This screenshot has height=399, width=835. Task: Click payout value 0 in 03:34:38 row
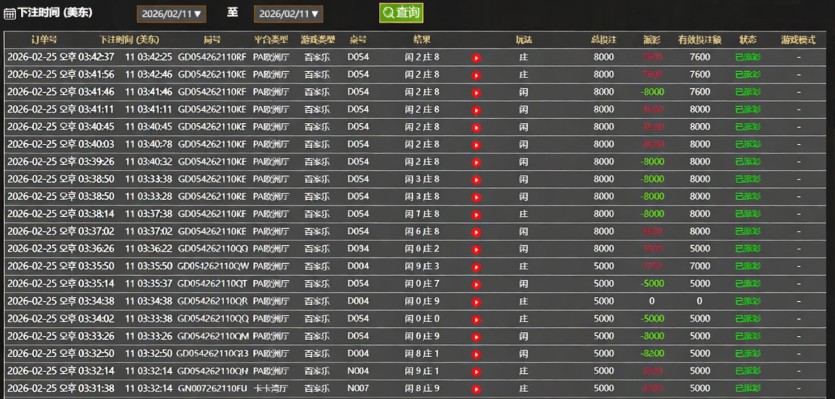click(x=652, y=301)
